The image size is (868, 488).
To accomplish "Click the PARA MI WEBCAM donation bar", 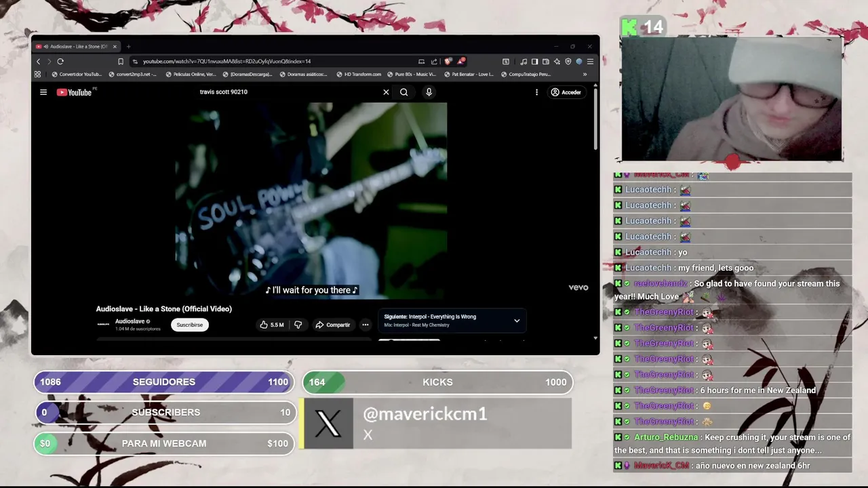I will (x=164, y=443).
